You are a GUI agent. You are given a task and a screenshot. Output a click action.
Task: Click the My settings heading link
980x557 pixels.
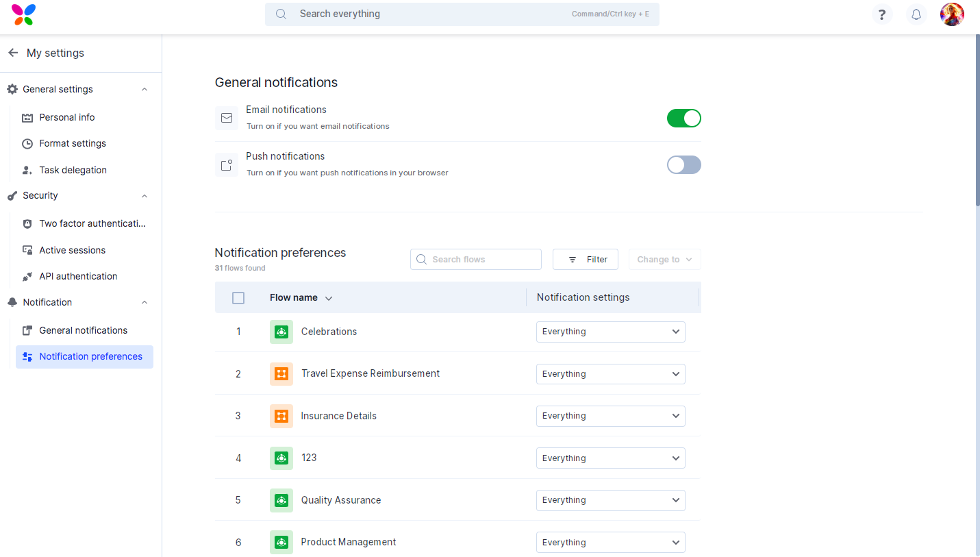[x=55, y=53]
